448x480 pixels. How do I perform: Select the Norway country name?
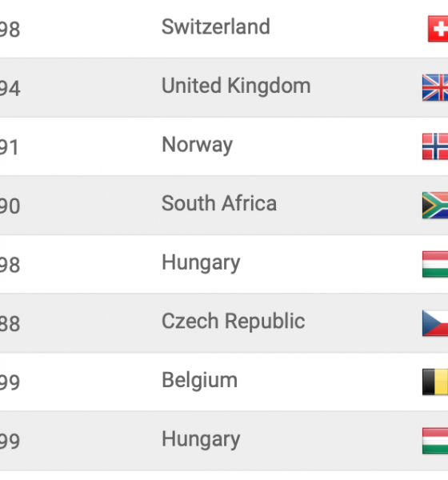tap(198, 145)
